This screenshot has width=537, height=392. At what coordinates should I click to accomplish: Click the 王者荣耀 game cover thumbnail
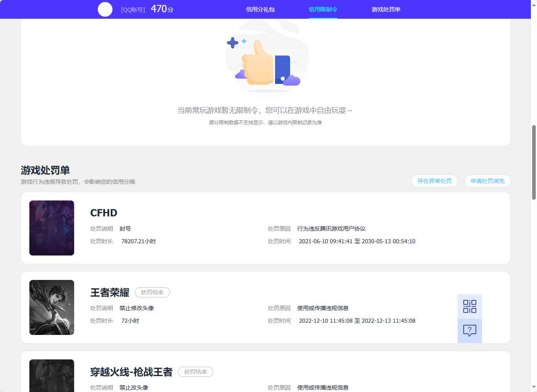(x=52, y=307)
